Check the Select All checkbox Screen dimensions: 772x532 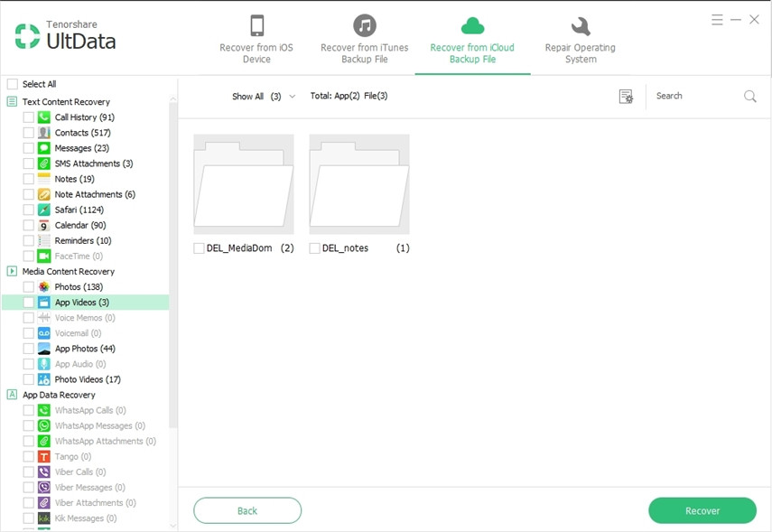pos(12,83)
